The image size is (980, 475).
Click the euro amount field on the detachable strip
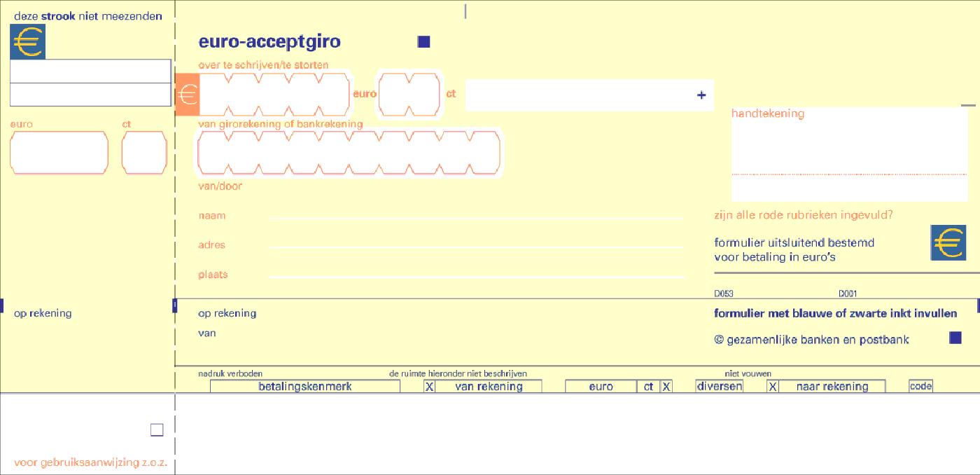click(59, 152)
